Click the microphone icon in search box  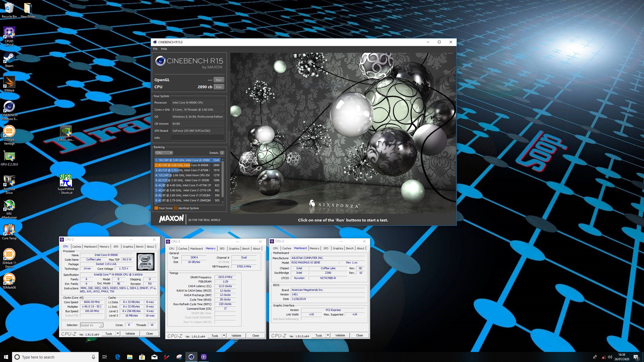point(93,357)
